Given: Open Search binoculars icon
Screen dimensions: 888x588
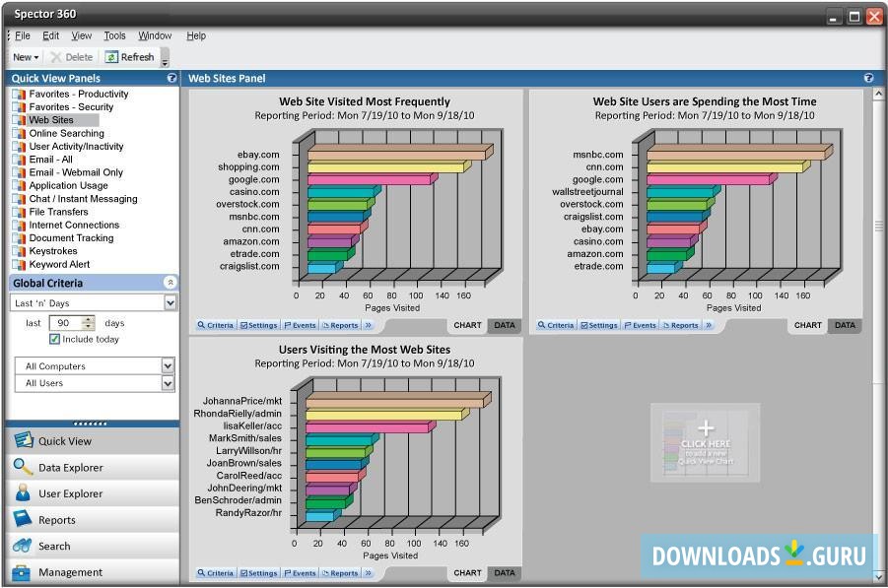Looking at the screenshot, I should [22, 546].
